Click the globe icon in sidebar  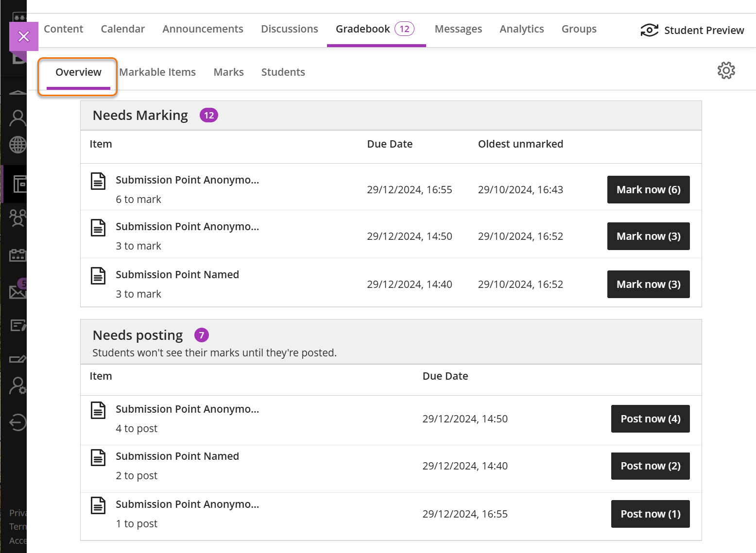(17, 145)
